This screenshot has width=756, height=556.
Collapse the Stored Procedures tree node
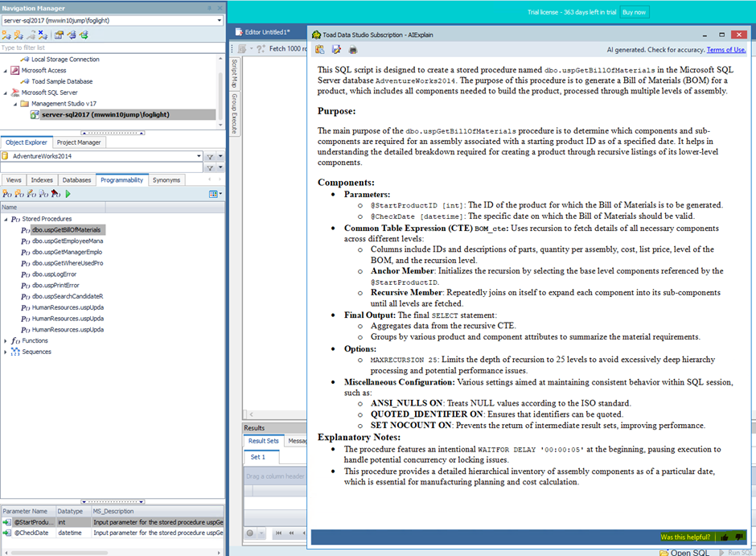point(6,219)
